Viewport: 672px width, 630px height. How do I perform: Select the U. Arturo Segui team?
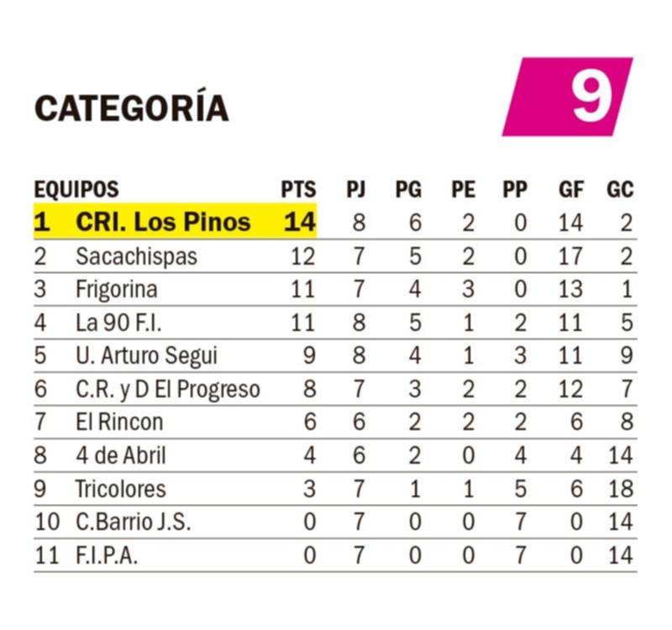pos(146,356)
